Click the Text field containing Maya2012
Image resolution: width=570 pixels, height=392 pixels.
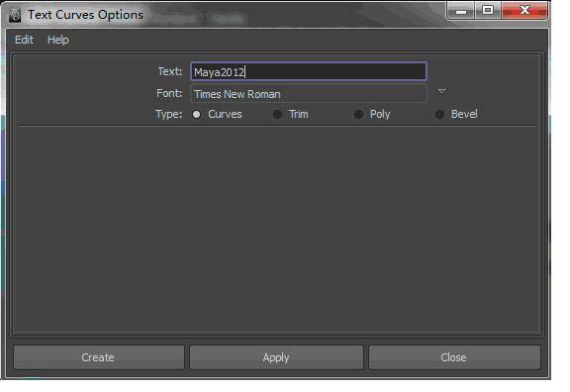[x=309, y=71]
